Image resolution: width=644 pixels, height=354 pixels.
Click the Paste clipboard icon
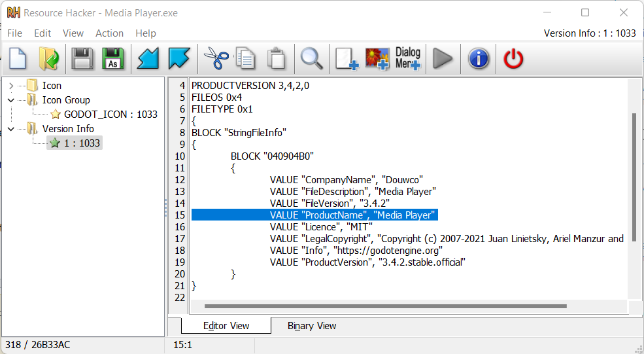[277, 58]
